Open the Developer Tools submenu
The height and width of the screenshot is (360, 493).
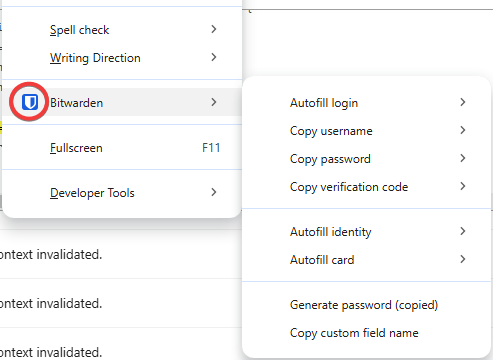[x=122, y=193]
